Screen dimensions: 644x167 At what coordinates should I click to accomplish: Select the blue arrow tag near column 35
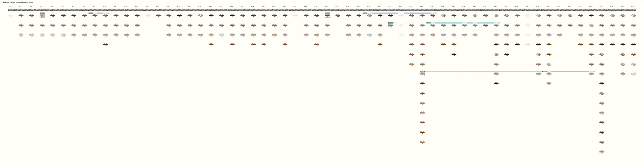[x=365, y=13]
